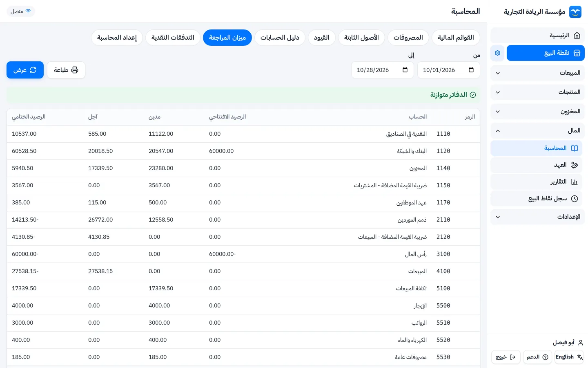Click the store icon in نقطة البيع button
The width and height of the screenshot is (588, 368).
[x=577, y=53]
